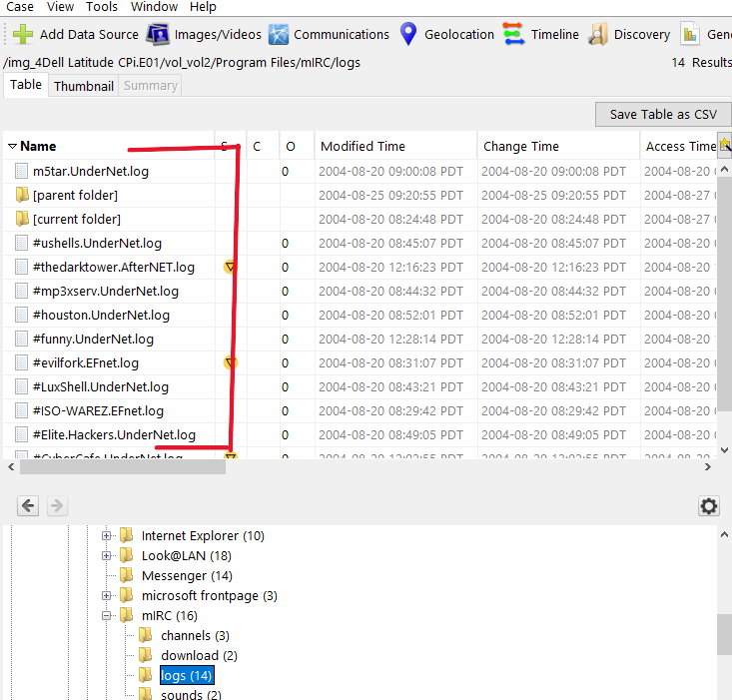Click Save Table as CSV button
This screenshot has width=732, height=700.
[663, 114]
